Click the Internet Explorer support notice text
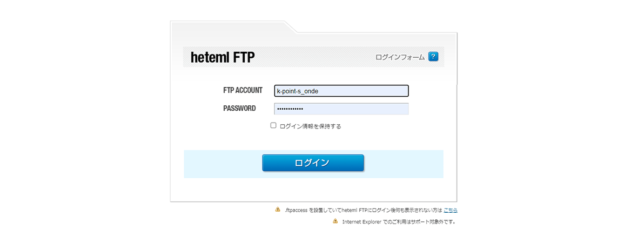The width and height of the screenshot is (644, 243). pyautogui.click(x=399, y=222)
